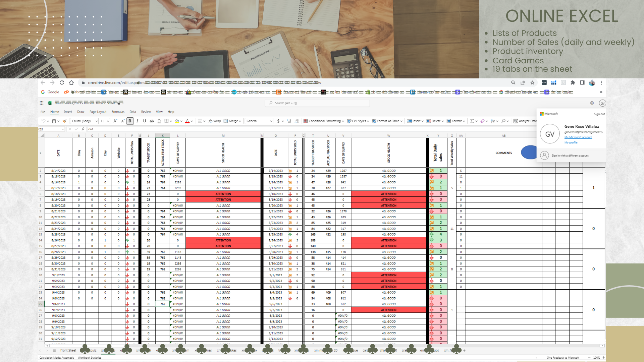Toggle Underline formatting
This screenshot has height=362, width=644.
point(144,121)
